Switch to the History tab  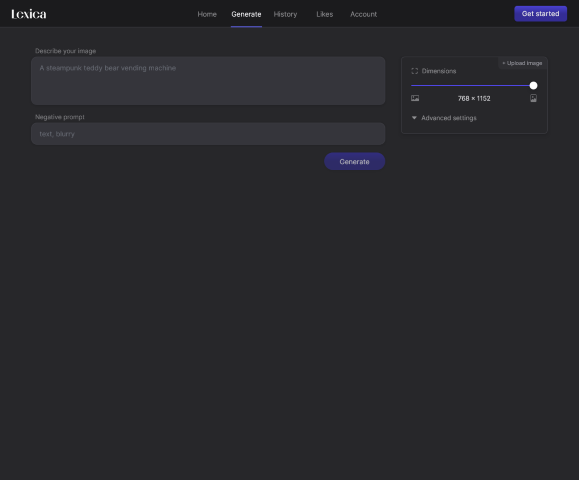(x=285, y=14)
